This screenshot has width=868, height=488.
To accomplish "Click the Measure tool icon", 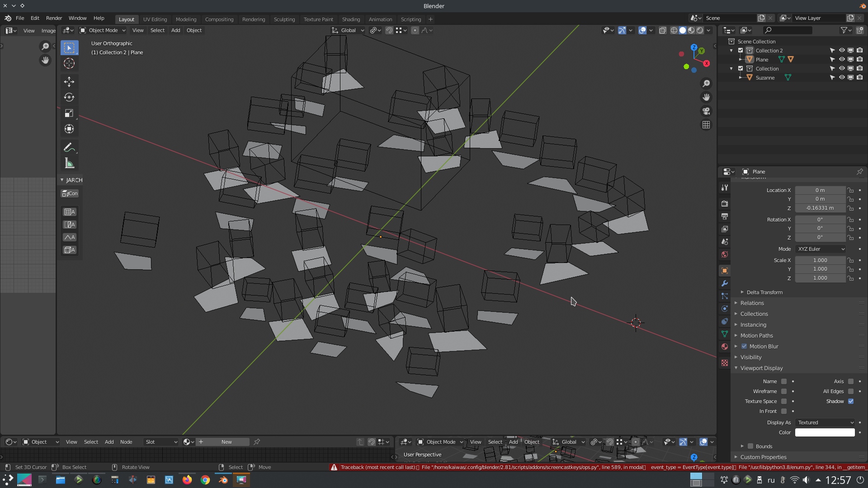I will tap(69, 164).
